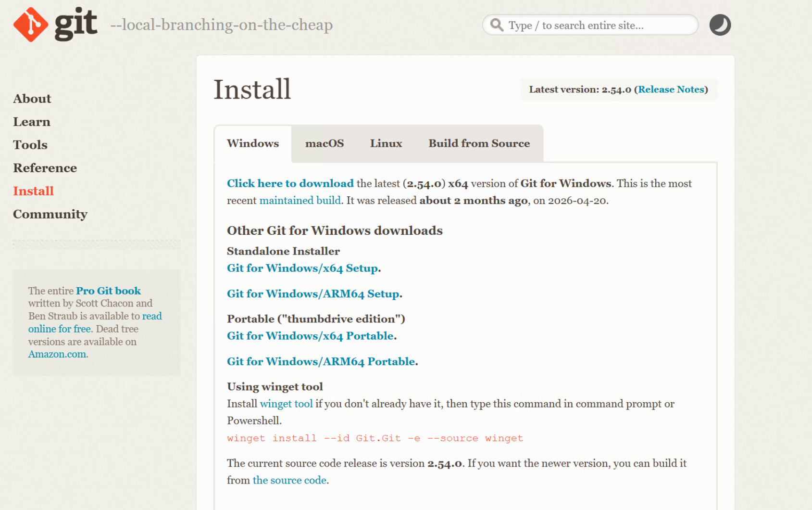Open the Reference sidebar item
Viewport: 812px width, 510px height.
click(x=45, y=168)
